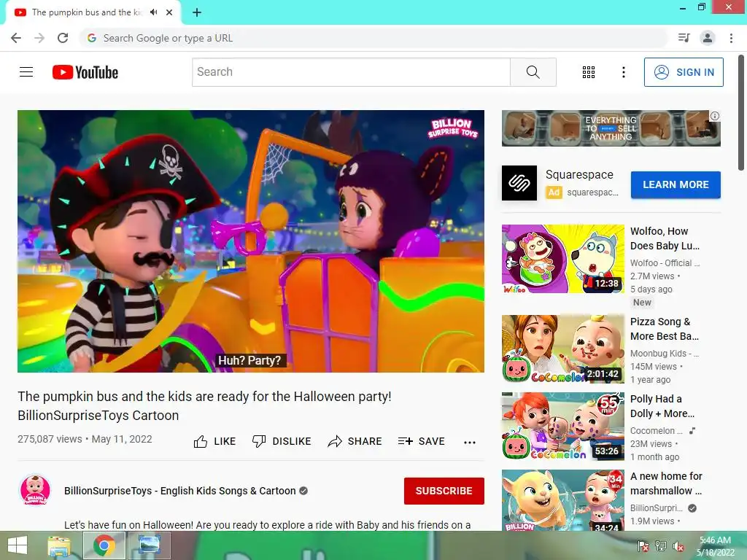The width and height of the screenshot is (747, 560).
Task: Close the pumpkin bus tab
Action: click(x=169, y=12)
